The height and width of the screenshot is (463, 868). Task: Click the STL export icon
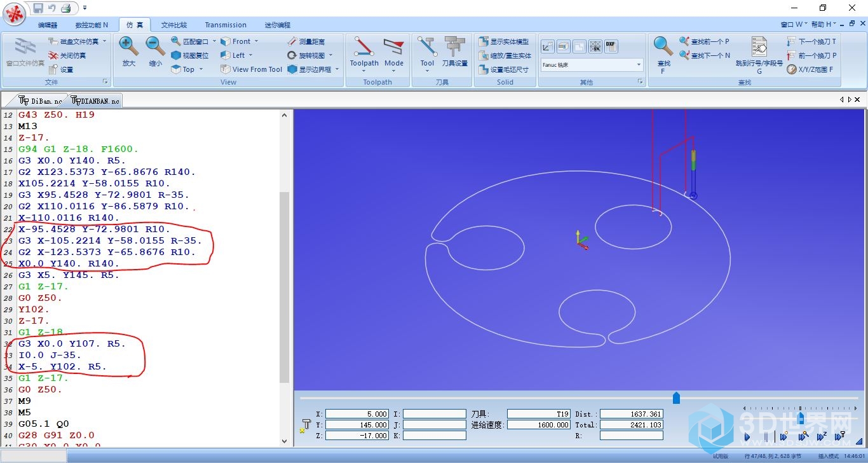pyautogui.click(x=595, y=46)
